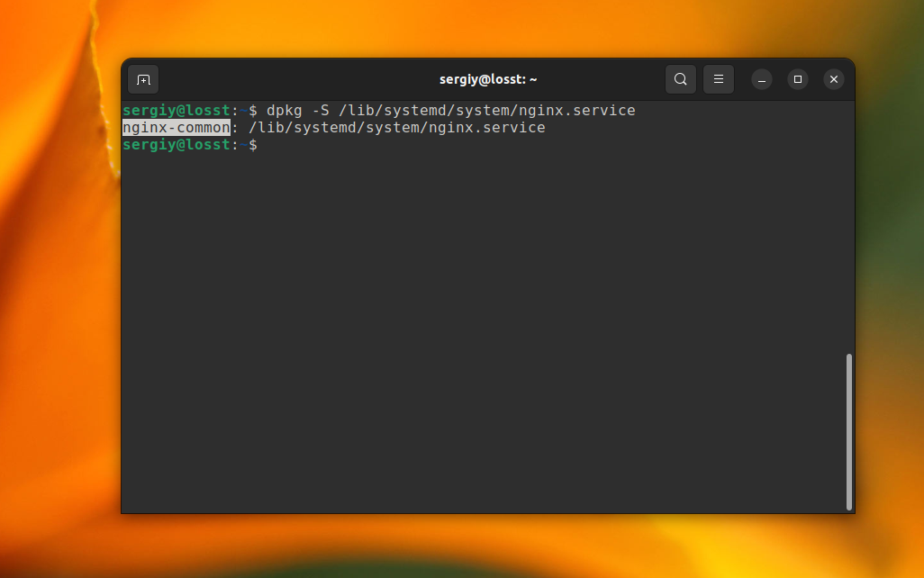Click the magnifying glass search icon
The width and height of the screenshot is (924, 578).
(680, 79)
